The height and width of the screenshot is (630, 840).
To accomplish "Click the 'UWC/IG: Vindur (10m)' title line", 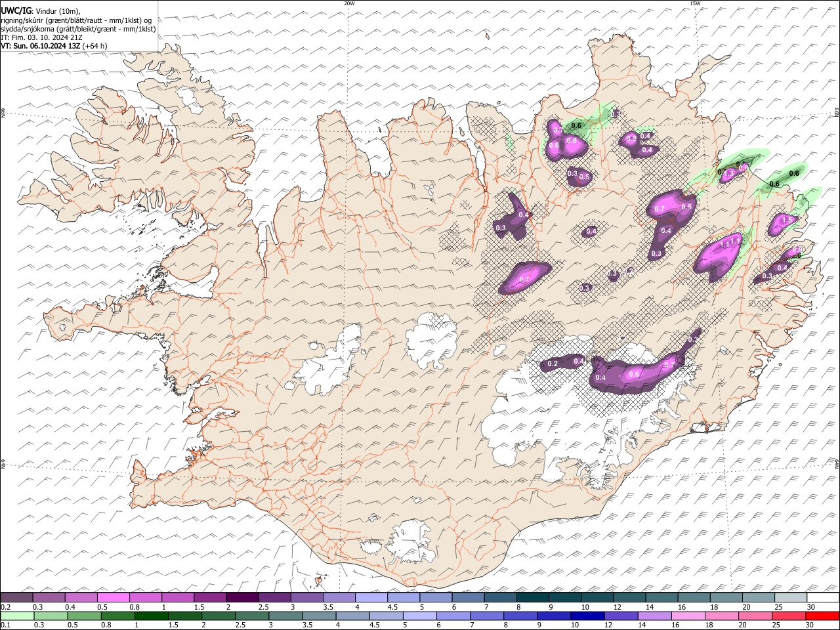I will coord(40,10).
